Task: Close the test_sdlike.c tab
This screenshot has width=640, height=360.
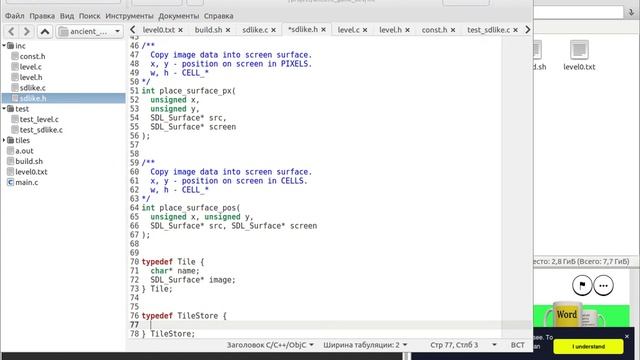Action: (516, 30)
